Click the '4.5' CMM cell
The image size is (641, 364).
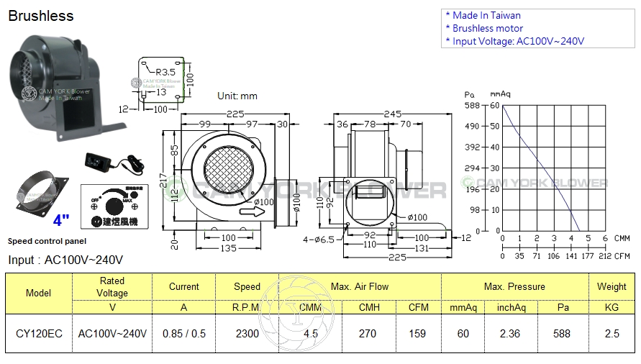pyautogui.click(x=310, y=334)
